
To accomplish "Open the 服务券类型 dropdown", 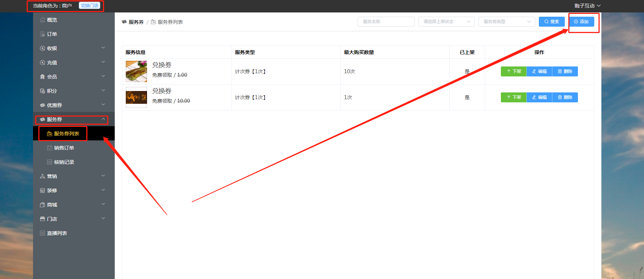I will click(507, 22).
